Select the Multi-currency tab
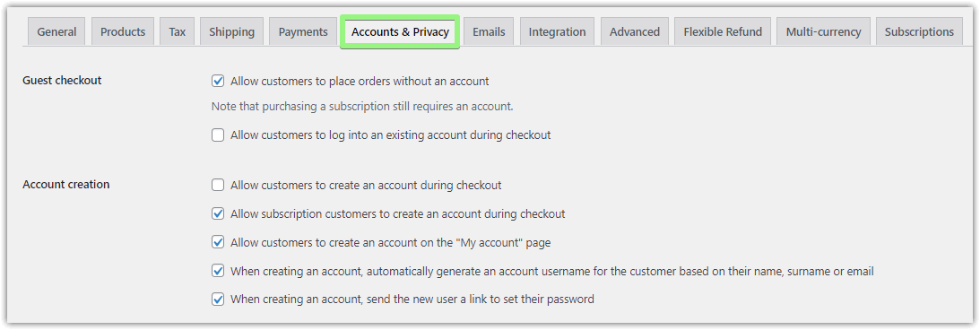 (x=823, y=32)
